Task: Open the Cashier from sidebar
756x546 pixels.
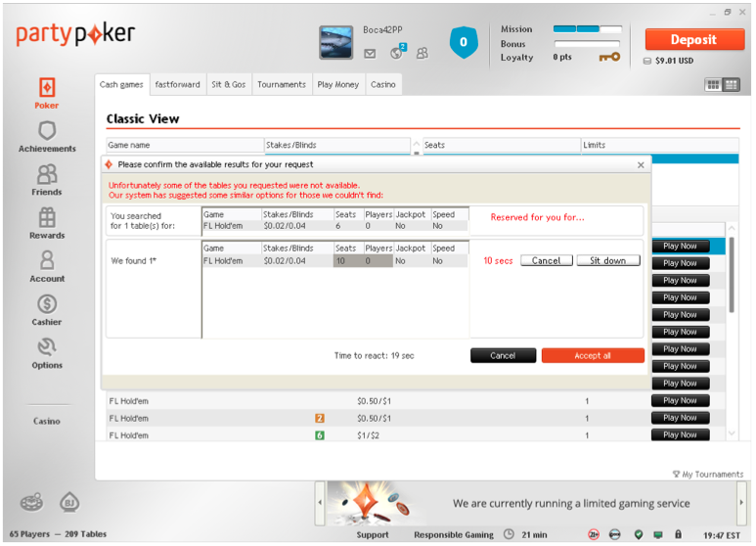Action: click(47, 309)
